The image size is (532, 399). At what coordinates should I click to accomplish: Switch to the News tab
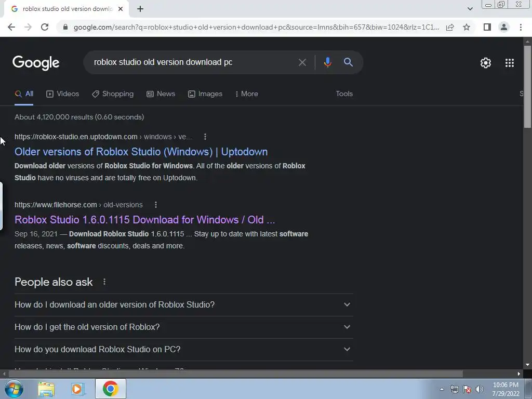[x=161, y=94]
